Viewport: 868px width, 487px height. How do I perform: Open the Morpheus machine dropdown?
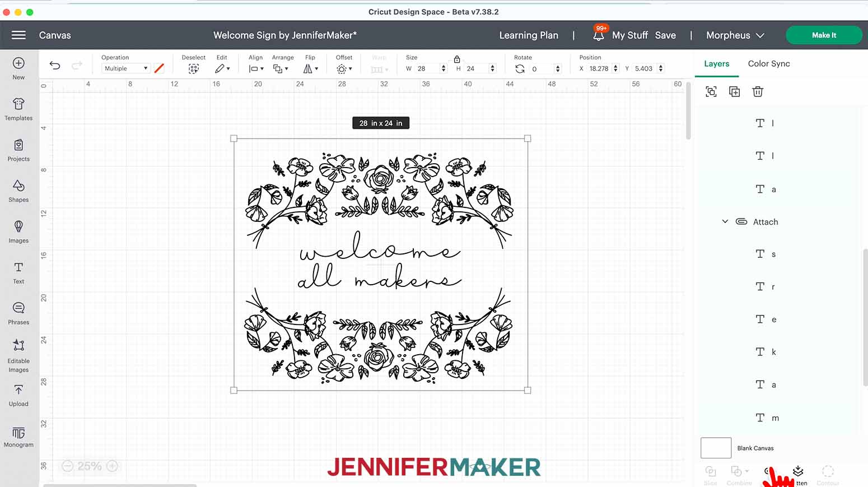735,35
